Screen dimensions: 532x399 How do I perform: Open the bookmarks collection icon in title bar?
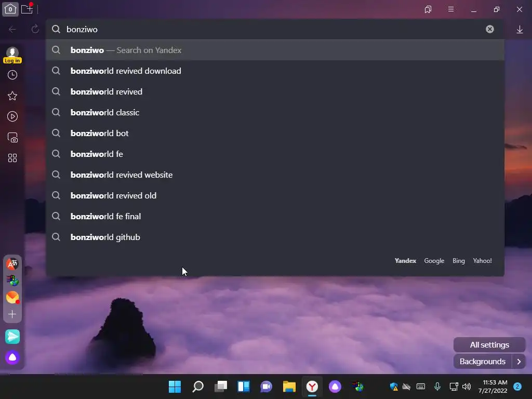428,9
